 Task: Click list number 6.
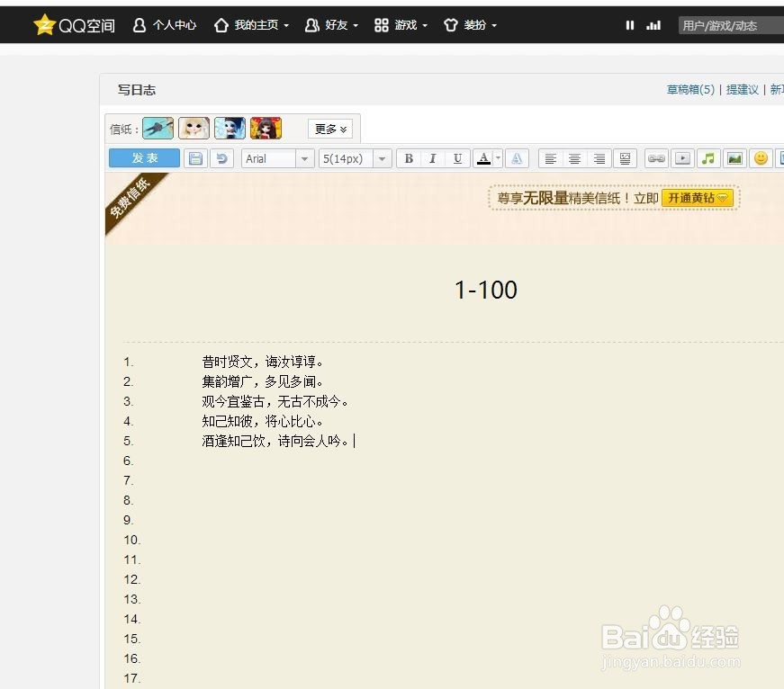pyautogui.click(x=128, y=461)
